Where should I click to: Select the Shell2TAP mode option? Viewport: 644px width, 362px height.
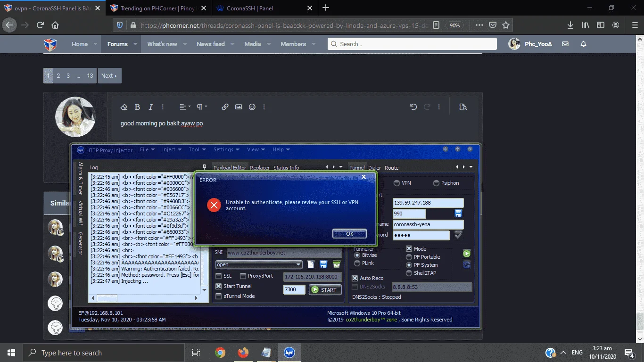(409, 273)
